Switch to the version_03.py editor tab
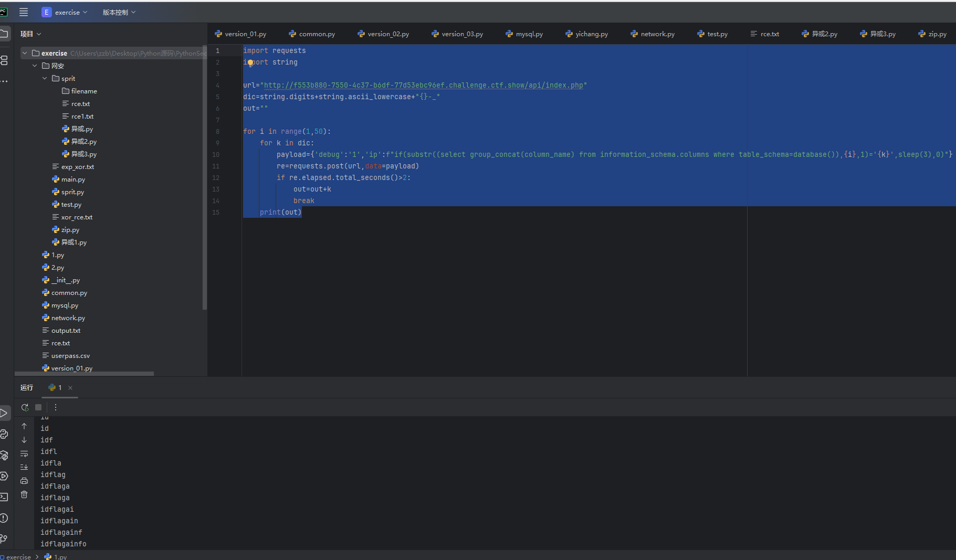The width and height of the screenshot is (956, 560). tap(457, 34)
